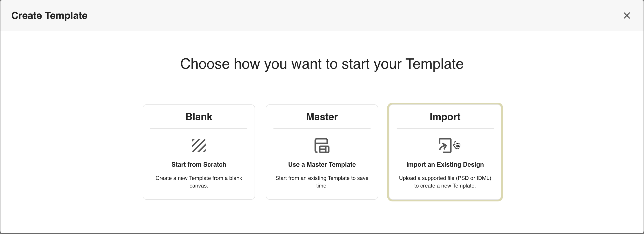Screen dimensions: 644x234
Task: Click the Master Template layout icon
Action: tap(322, 145)
